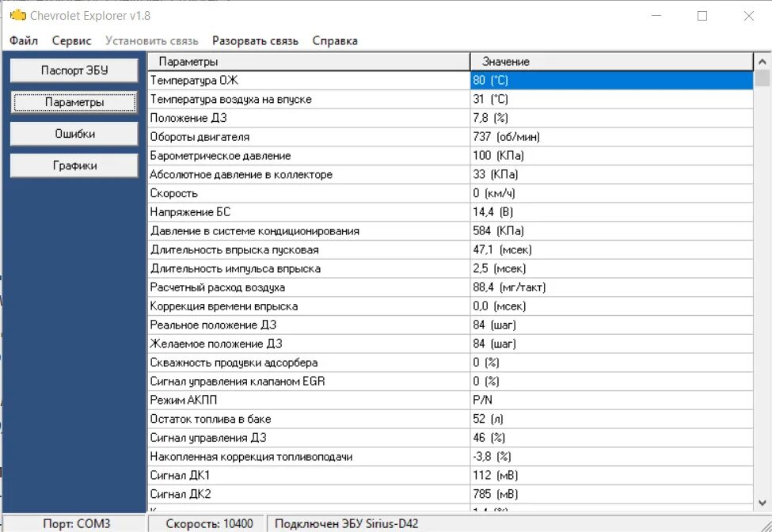The image size is (772, 532).
Task: Select Накопленная коррекция топливоподачи row
Action: (451, 456)
